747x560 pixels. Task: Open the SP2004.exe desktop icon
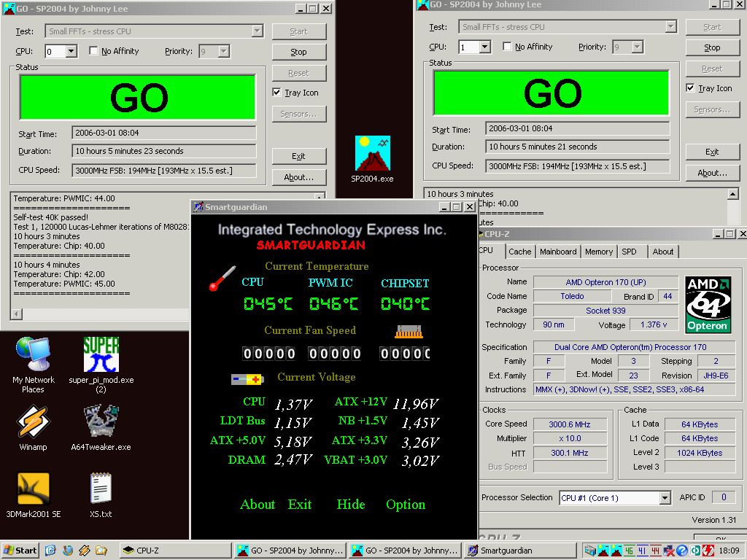click(x=372, y=159)
